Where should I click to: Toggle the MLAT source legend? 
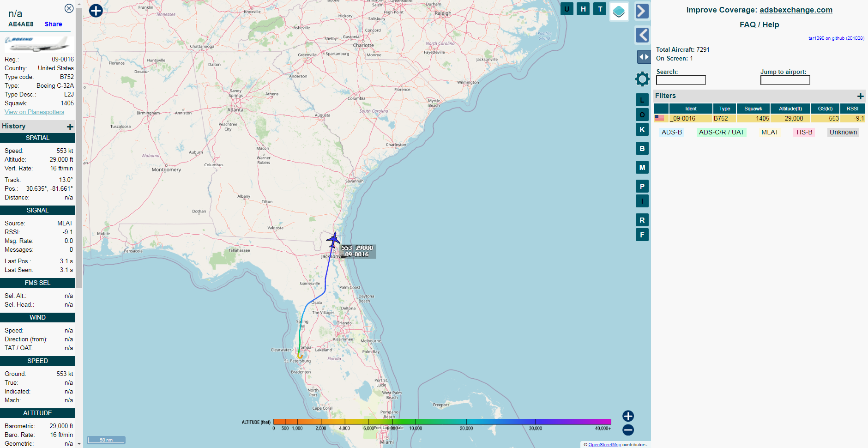coord(770,132)
